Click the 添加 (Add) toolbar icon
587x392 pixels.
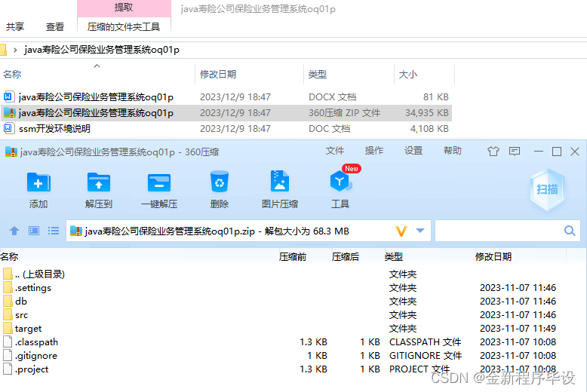pos(38,183)
